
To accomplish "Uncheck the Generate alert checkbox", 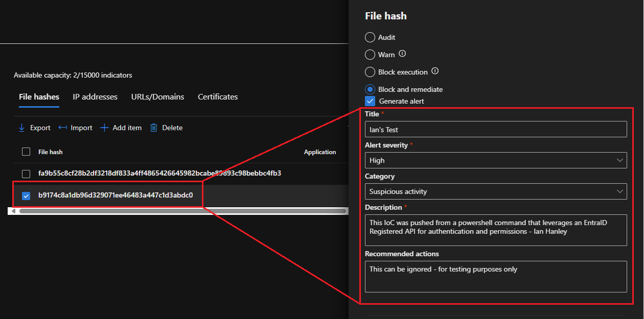I will (370, 101).
